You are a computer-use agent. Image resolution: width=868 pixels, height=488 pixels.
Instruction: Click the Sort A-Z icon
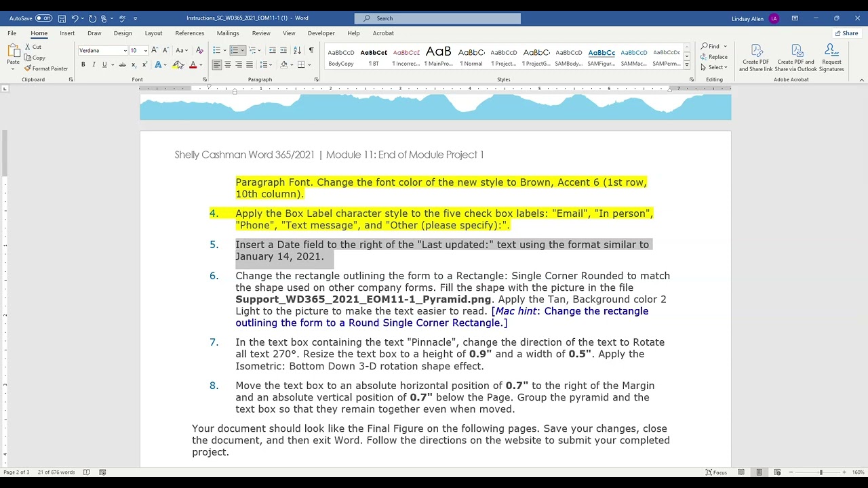click(x=298, y=50)
